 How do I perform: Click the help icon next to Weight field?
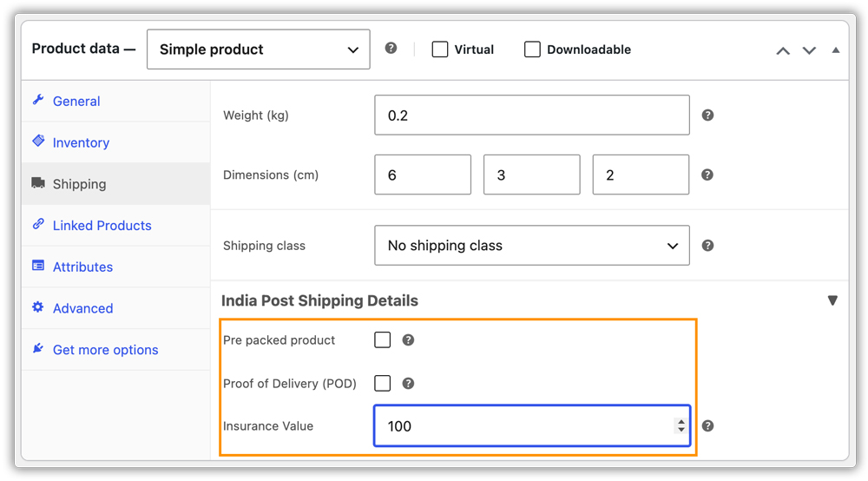click(x=707, y=115)
